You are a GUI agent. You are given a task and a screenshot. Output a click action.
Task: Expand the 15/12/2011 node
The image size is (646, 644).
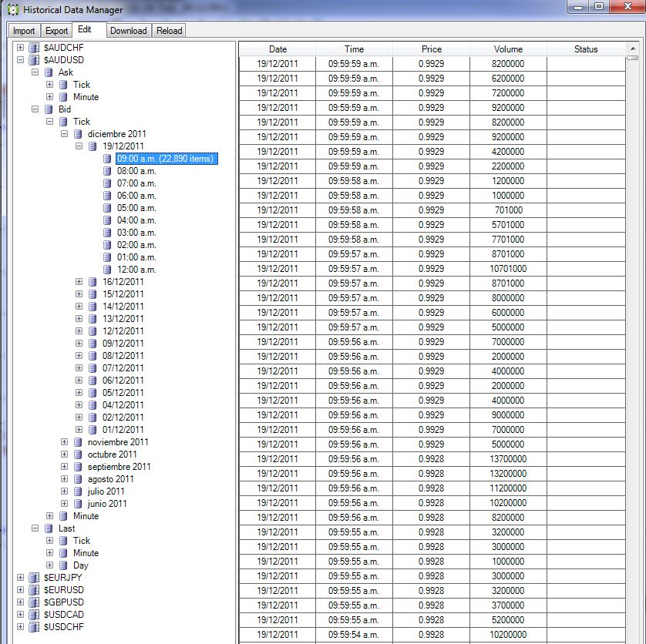[x=79, y=294]
